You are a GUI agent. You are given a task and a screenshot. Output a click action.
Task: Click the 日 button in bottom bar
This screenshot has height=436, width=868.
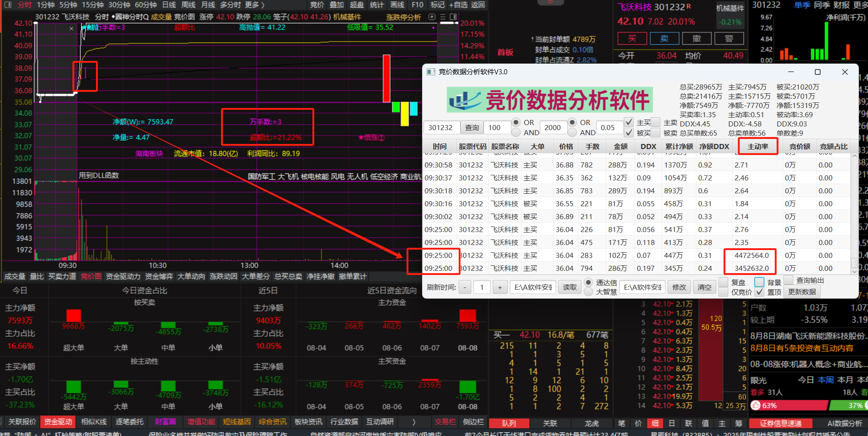(x=671, y=423)
